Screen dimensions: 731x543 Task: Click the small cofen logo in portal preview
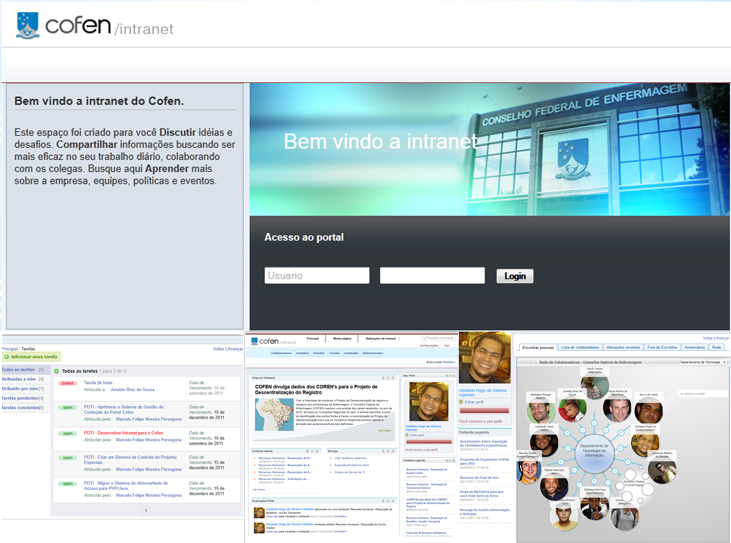point(274,341)
